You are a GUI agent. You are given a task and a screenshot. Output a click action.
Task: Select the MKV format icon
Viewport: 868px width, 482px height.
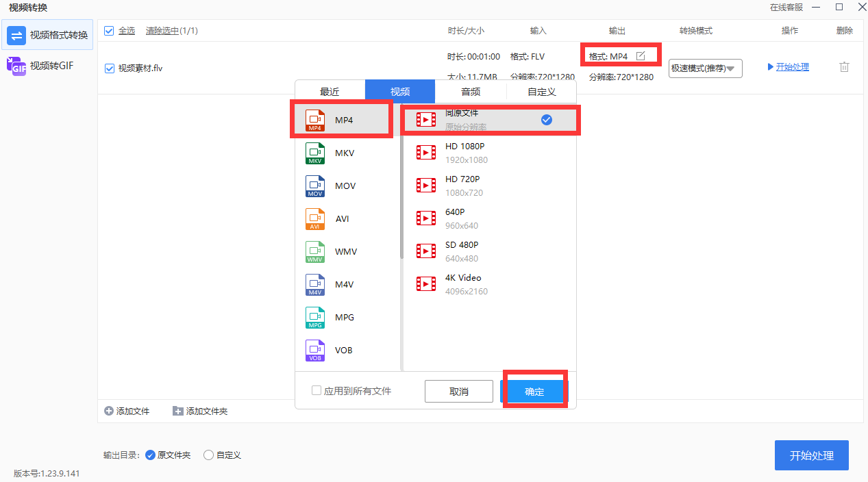point(315,153)
